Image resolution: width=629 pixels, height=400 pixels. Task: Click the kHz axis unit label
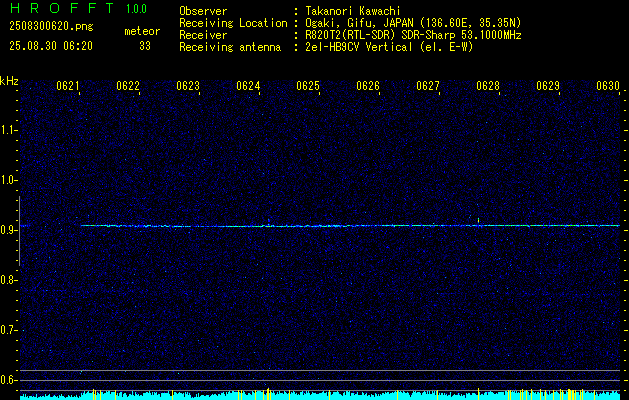pyautogui.click(x=9, y=81)
